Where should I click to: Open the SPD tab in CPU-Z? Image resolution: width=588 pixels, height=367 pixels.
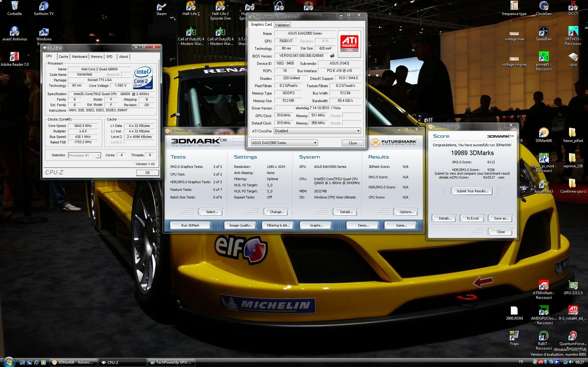pos(109,57)
